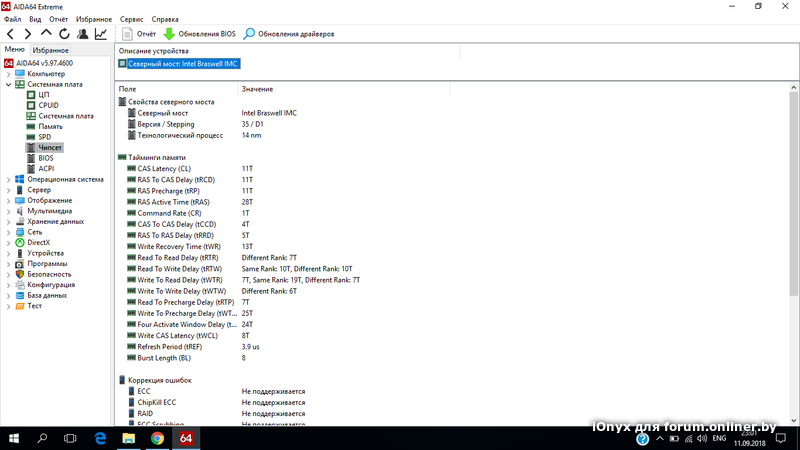The image size is (800, 450).
Task: Click the scrollbar up arrow in details pane
Action: pyautogui.click(x=794, y=88)
